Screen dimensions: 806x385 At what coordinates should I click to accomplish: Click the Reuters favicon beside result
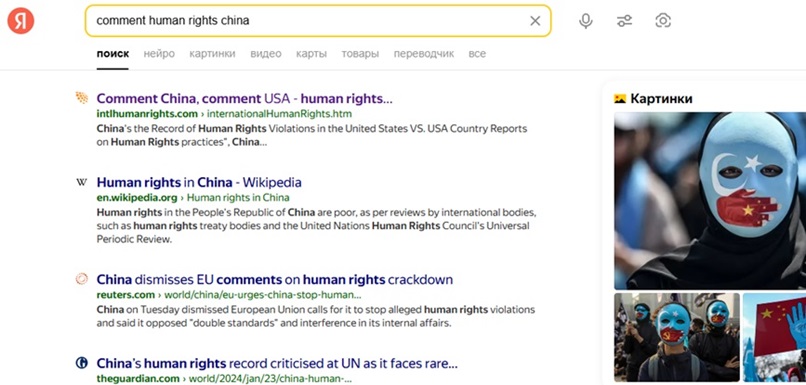pos(82,279)
